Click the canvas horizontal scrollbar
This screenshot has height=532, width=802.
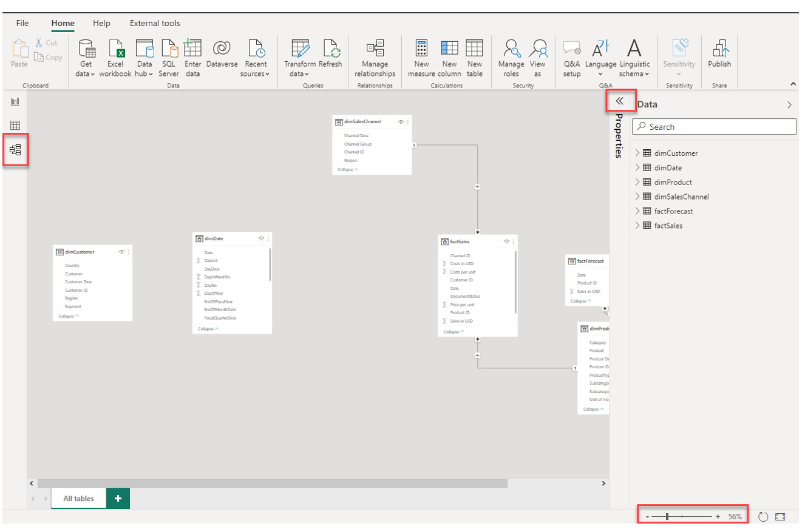272,483
